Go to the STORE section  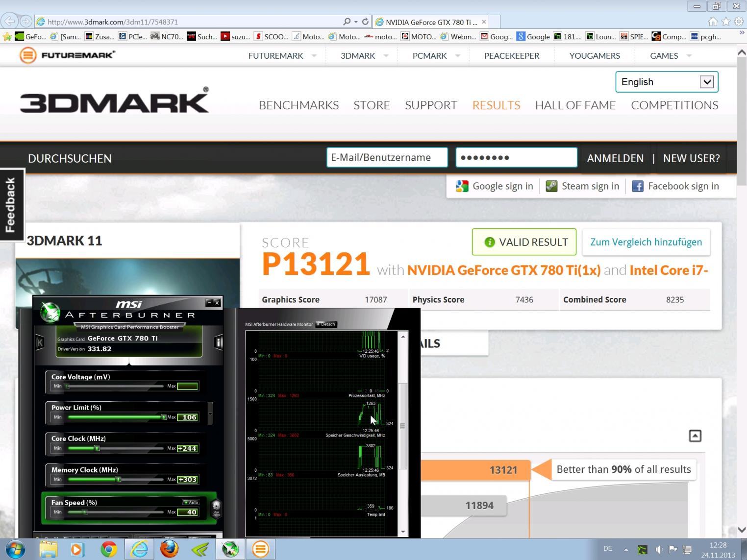pyautogui.click(x=372, y=105)
